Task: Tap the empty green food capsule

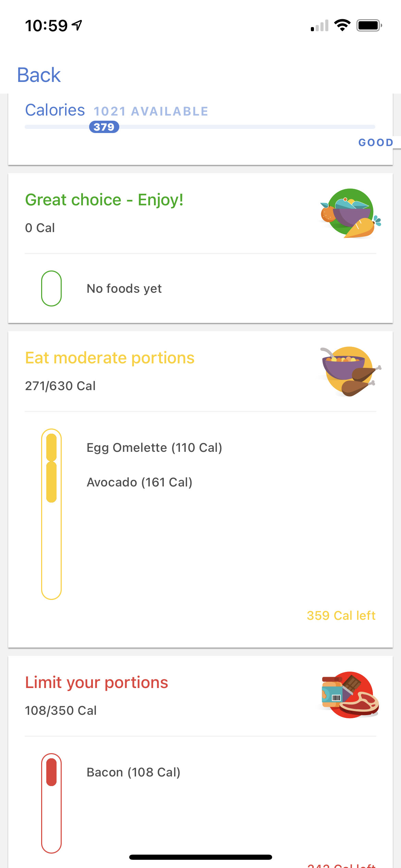Action: click(51, 288)
